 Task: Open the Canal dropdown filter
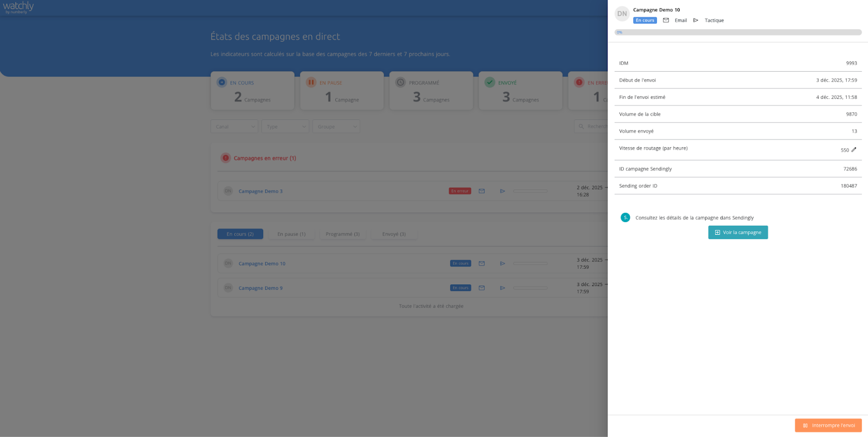[x=234, y=126]
